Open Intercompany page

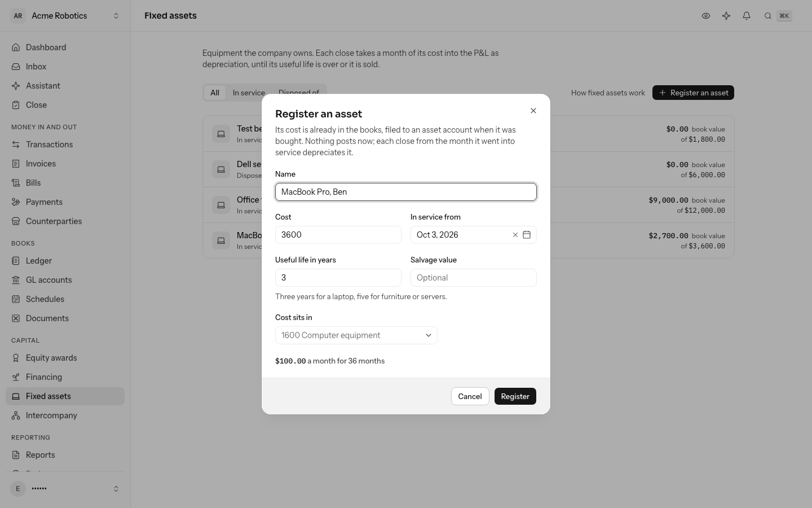[x=65, y=415]
